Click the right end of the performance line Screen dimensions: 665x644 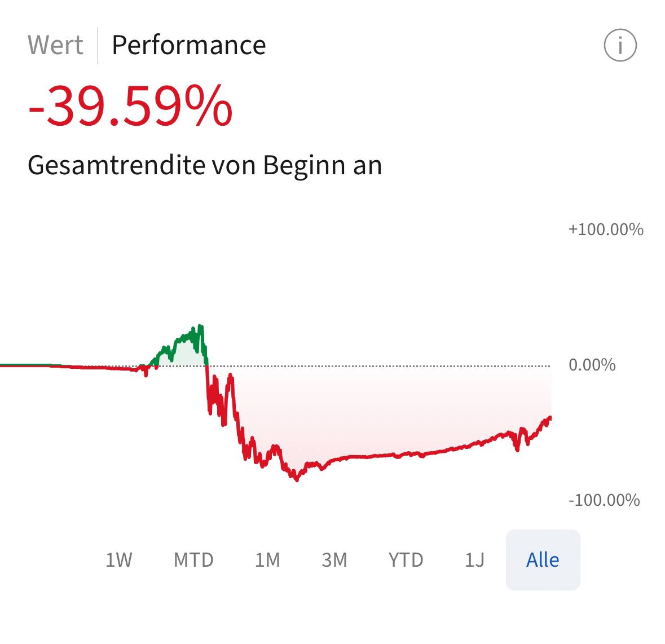(x=549, y=418)
